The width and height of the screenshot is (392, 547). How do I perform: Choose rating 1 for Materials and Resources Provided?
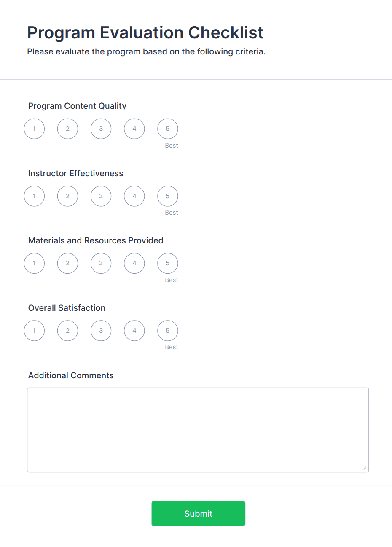click(34, 263)
